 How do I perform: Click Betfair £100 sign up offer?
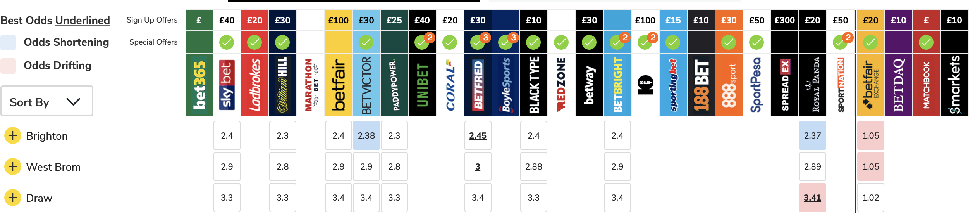tap(339, 20)
